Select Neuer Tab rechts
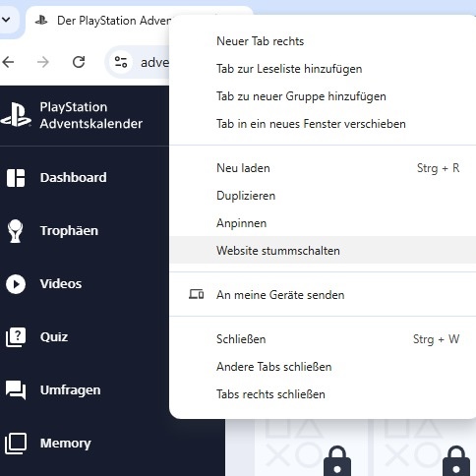 pyautogui.click(x=323, y=41)
